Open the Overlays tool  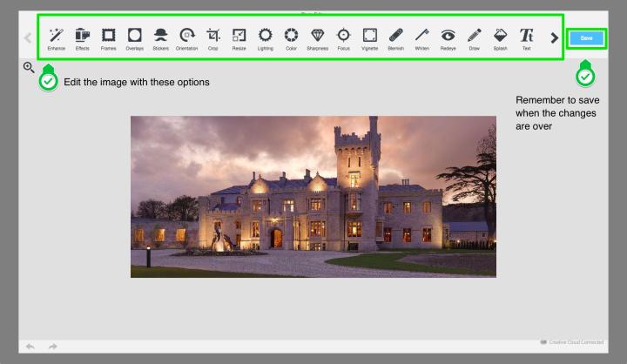pyautogui.click(x=135, y=39)
